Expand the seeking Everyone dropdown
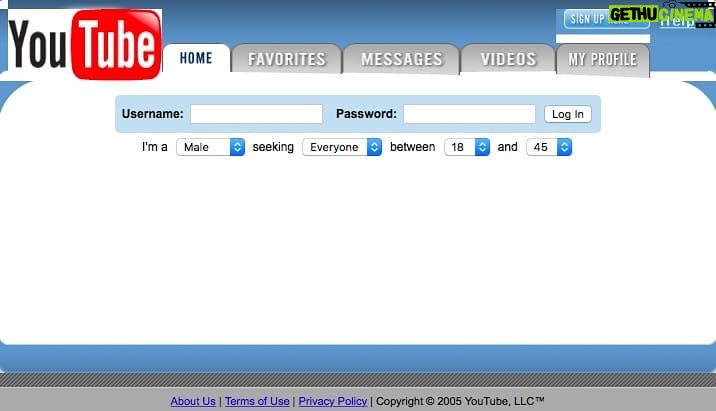The image size is (716, 411). click(342, 147)
